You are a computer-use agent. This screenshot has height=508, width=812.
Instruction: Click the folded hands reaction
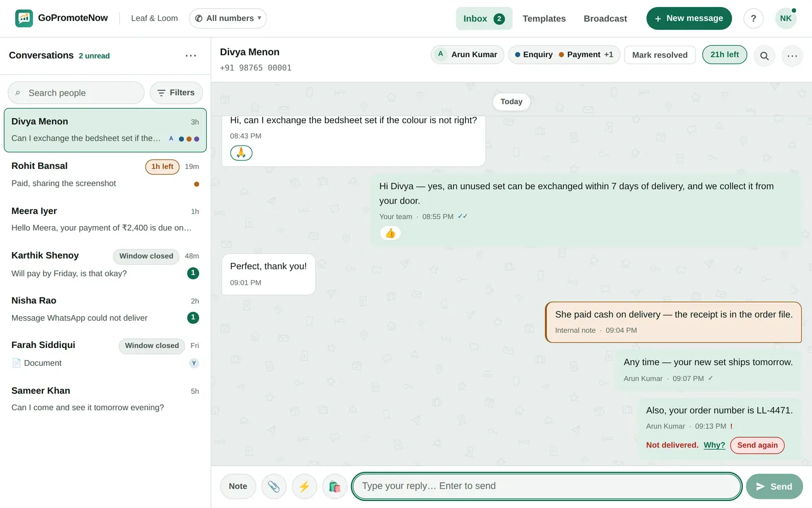coord(241,153)
